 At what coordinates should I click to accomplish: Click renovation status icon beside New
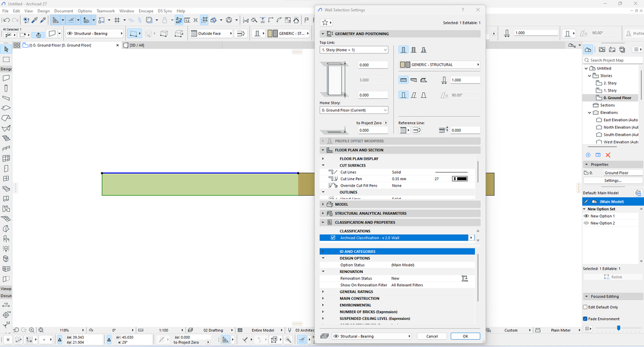[465, 279]
